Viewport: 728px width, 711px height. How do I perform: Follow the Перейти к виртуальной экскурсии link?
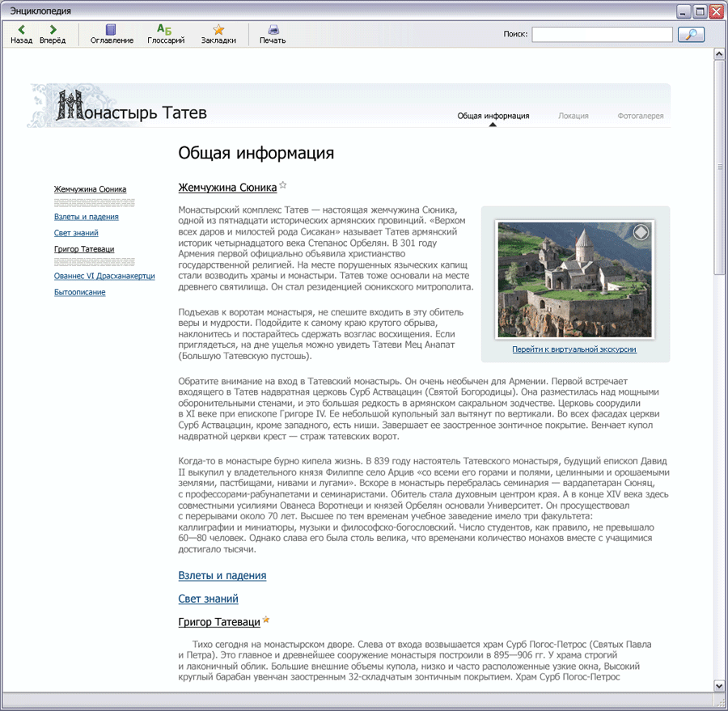(574, 349)
